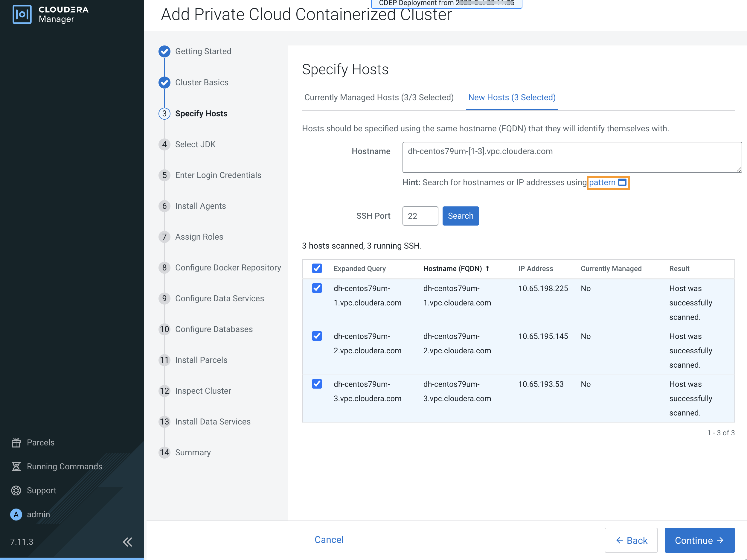The width and height of the screenshot is (747, 560).
Task: Click Continue to proceed
Action: click(699, 541)
